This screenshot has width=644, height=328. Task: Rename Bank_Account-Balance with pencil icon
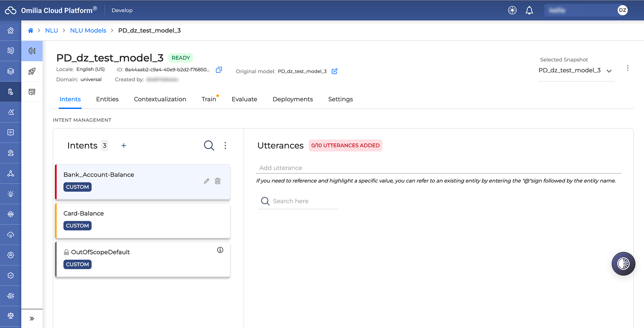pos(207,181)
